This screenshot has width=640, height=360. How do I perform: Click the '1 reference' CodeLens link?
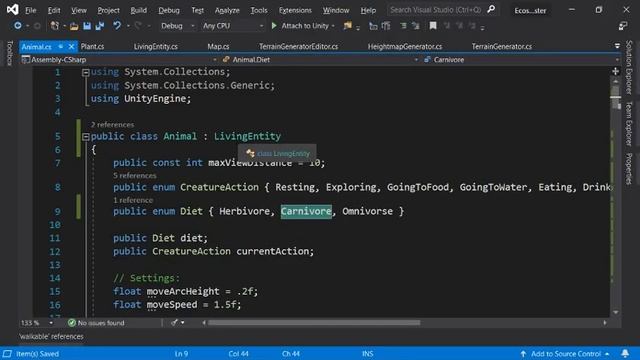[x=133, y=200]
